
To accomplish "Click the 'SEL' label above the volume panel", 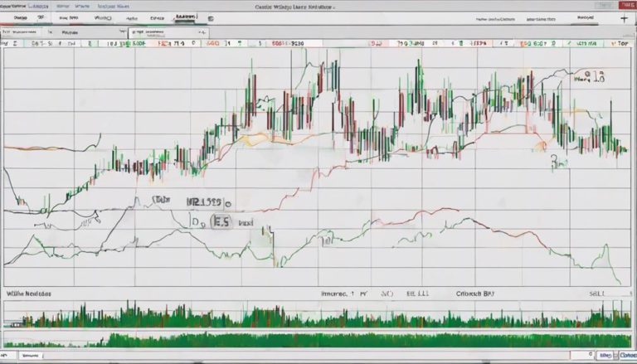I will click(597, 294).
